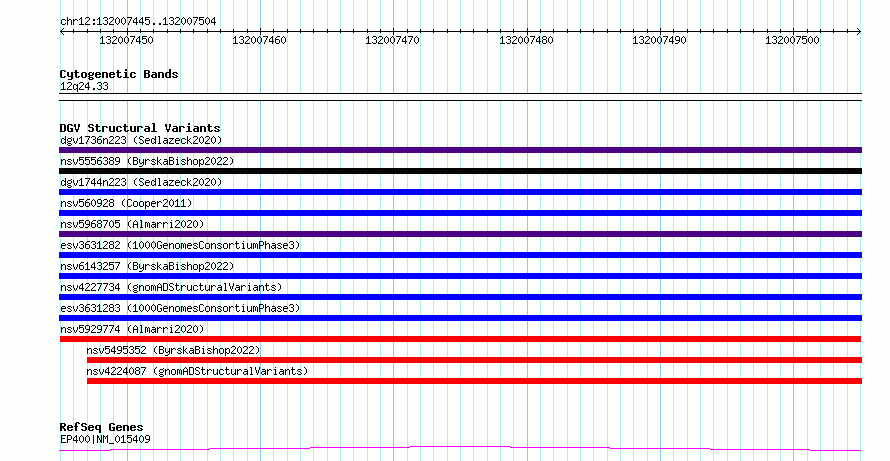
Task: Click the ruler's left arrow end
Action: point(62,32)
